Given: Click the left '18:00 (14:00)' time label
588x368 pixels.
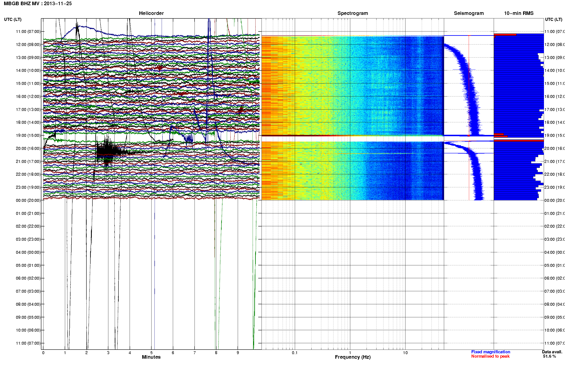Looking at the screenshot, I should tap(28, 122).
